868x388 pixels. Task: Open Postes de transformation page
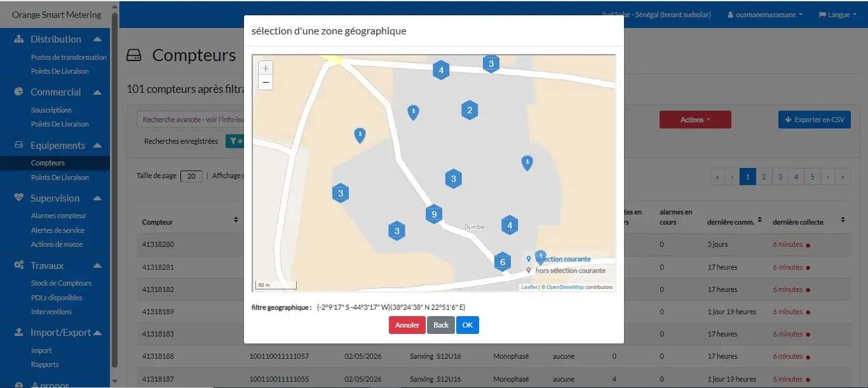(69, 57)
